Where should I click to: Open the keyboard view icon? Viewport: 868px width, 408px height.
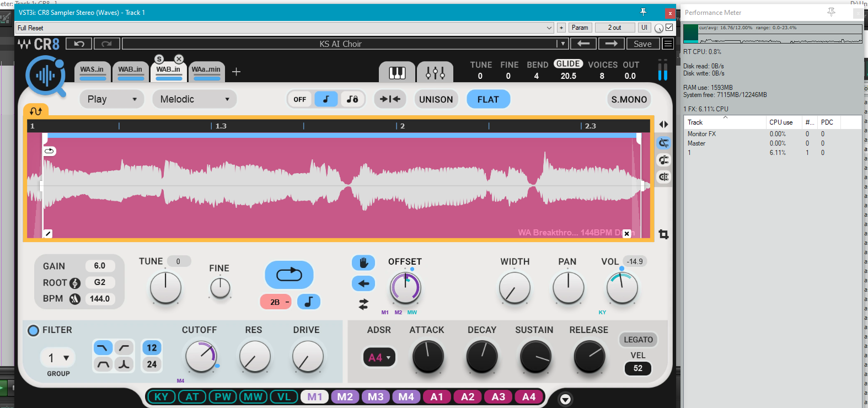(397, 72)
